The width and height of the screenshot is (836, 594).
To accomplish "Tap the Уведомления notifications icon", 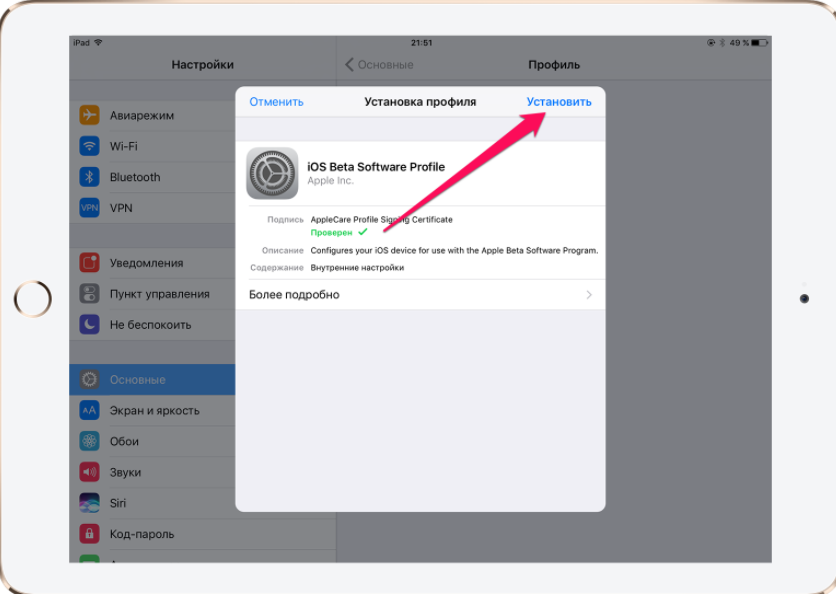I will tap(90, 263).
